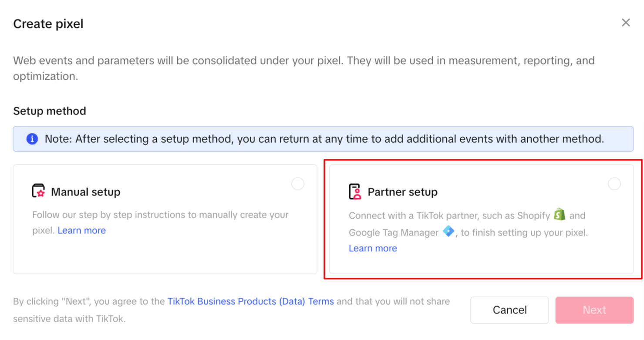Click the Setup method section label
The width and height of the screenshot is (644, 340).
[50, 111]
